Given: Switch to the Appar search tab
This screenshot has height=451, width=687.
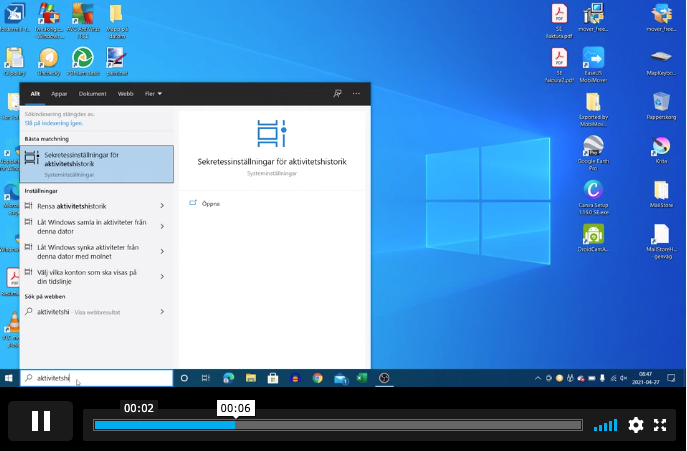Looking at the screenshot, I should tap(61, 93).
